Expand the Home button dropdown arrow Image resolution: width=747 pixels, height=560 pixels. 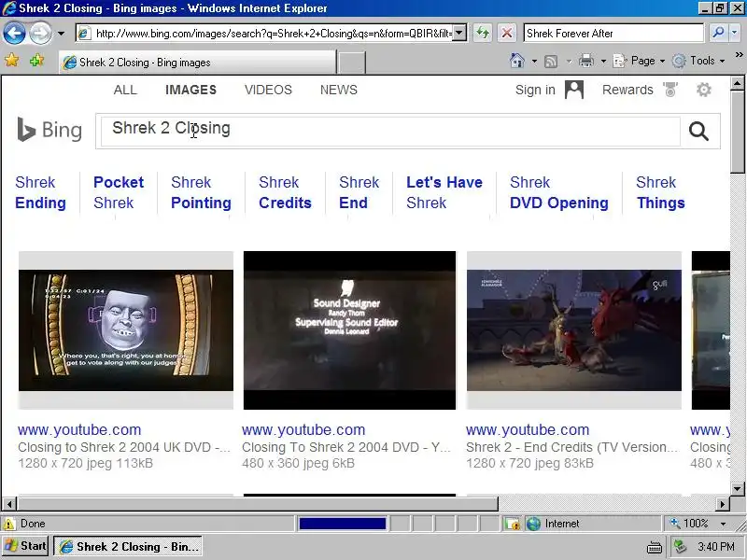pyautogui.click(x=534, y=61)
